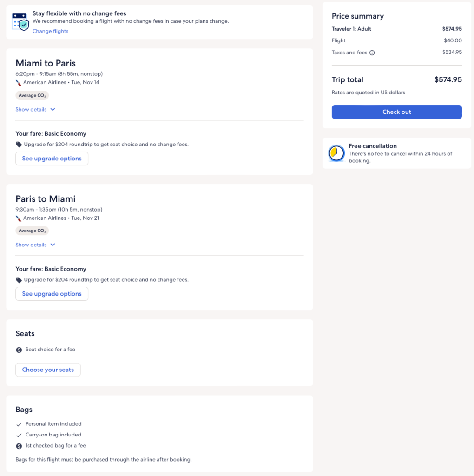Click the free cancellation clock icon
This screenshot has width=474, height=476.
pos(336,153)
